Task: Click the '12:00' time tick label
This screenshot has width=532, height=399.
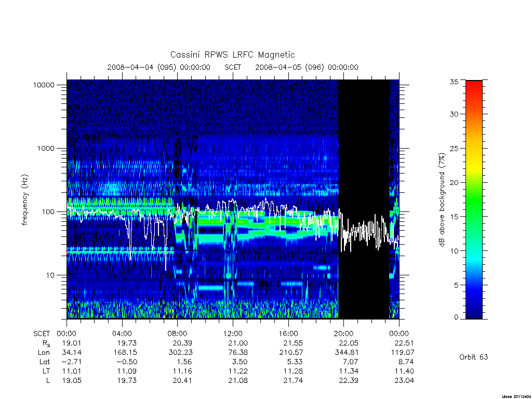Action: tap(233, 334)
